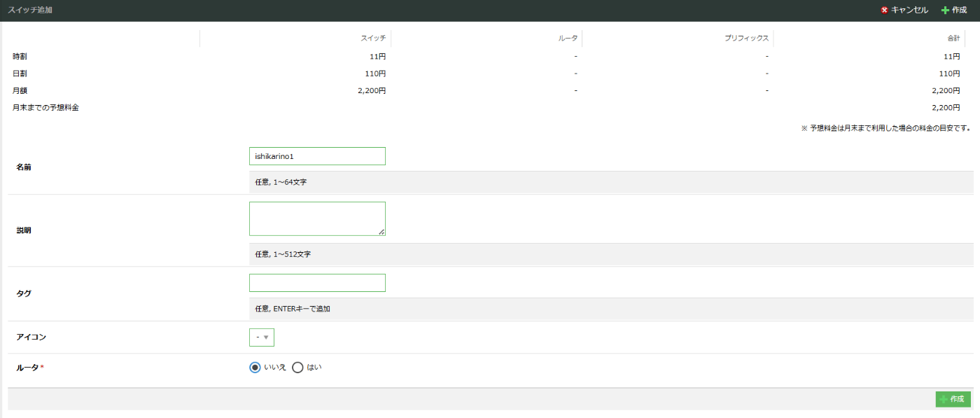980x418 pixels.
Task: Click the 月末までの予想料金 row label
Action: point(45,108)
